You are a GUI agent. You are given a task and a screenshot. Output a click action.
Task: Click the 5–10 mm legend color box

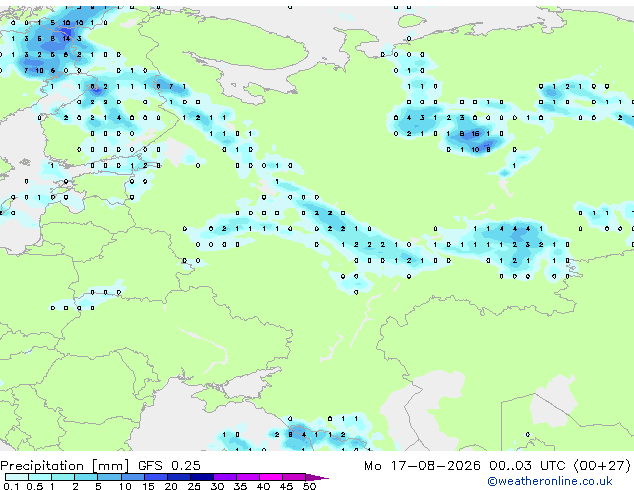(109, 477)
